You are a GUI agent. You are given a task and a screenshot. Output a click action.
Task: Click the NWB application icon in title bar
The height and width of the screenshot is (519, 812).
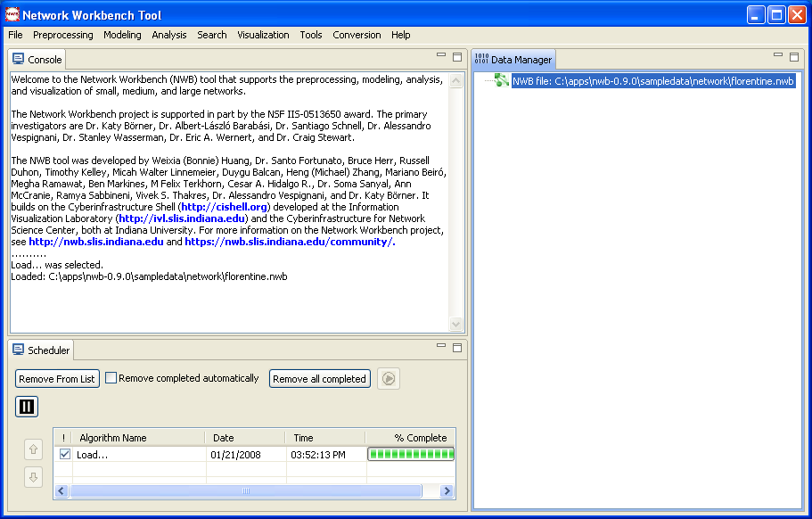click(12, 14)
